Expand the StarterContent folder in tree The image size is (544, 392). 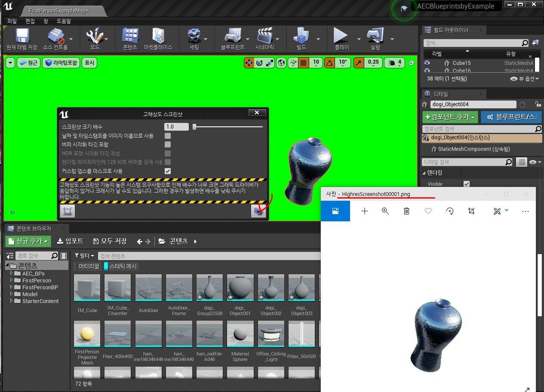click(x=12, y=301)
